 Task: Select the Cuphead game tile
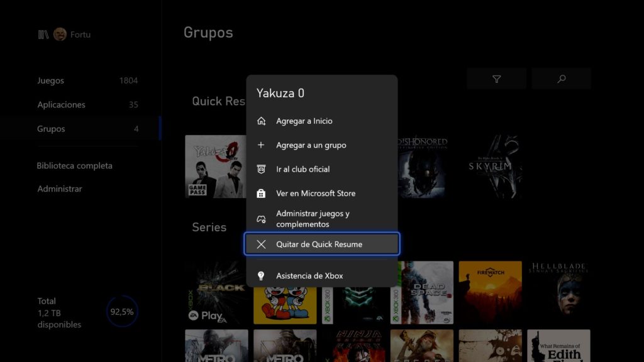coord(285,305)
